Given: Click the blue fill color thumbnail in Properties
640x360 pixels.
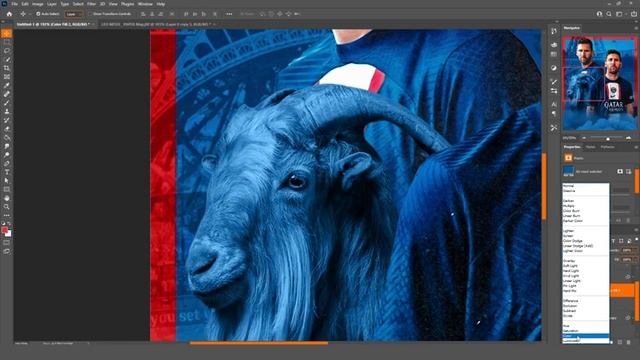Looking at the screenshot, I should (x=568, y=170).
